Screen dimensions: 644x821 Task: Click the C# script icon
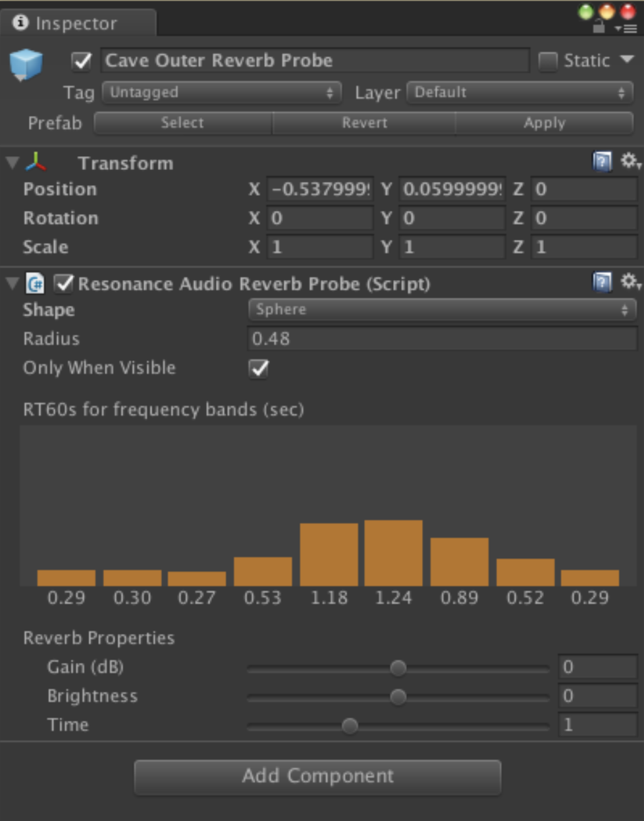(x=35, y=284)
